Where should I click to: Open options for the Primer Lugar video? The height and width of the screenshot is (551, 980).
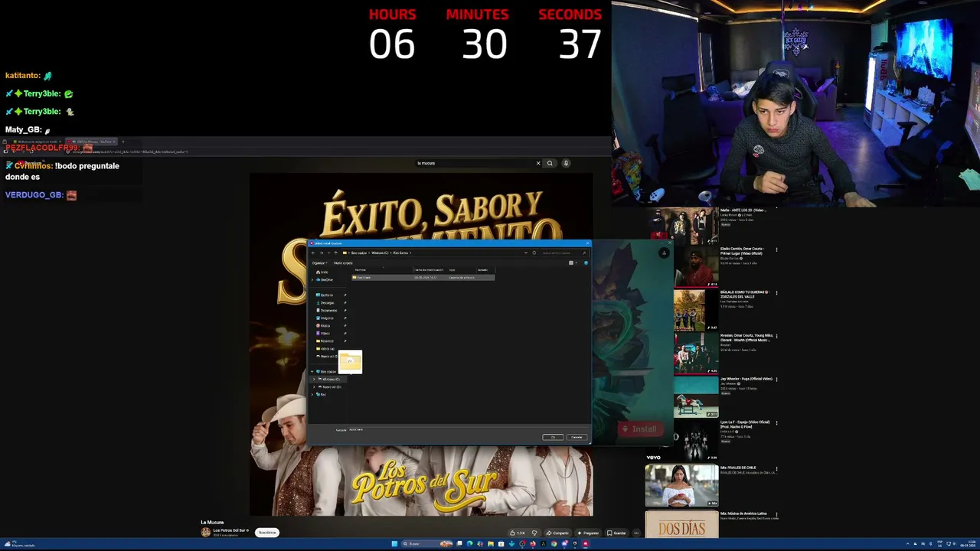point(776,249)
